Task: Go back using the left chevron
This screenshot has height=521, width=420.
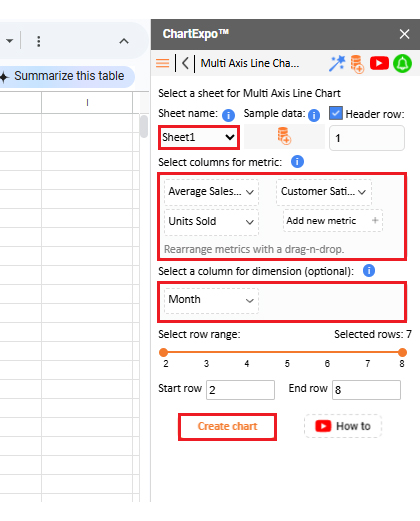Action: click(185, 63)
